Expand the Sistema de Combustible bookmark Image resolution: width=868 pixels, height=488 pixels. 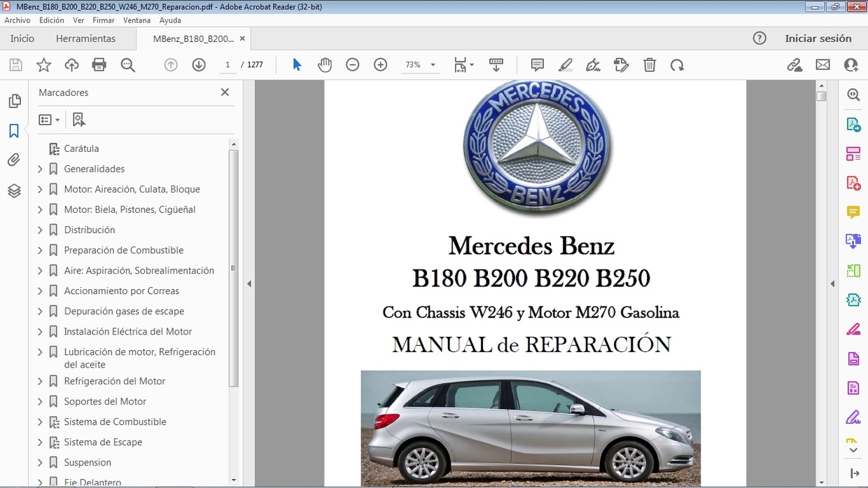[40, 421]
